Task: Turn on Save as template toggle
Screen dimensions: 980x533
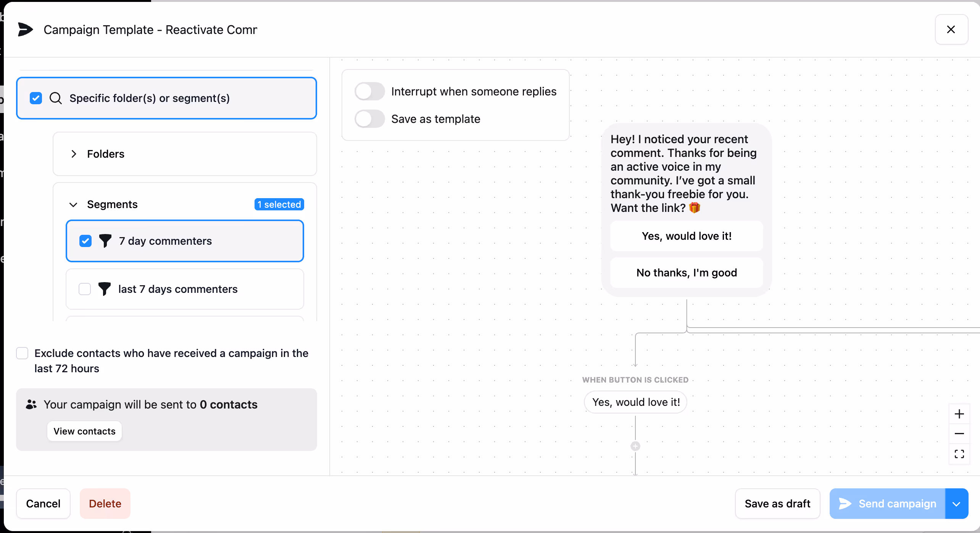Action: point(369,119)
